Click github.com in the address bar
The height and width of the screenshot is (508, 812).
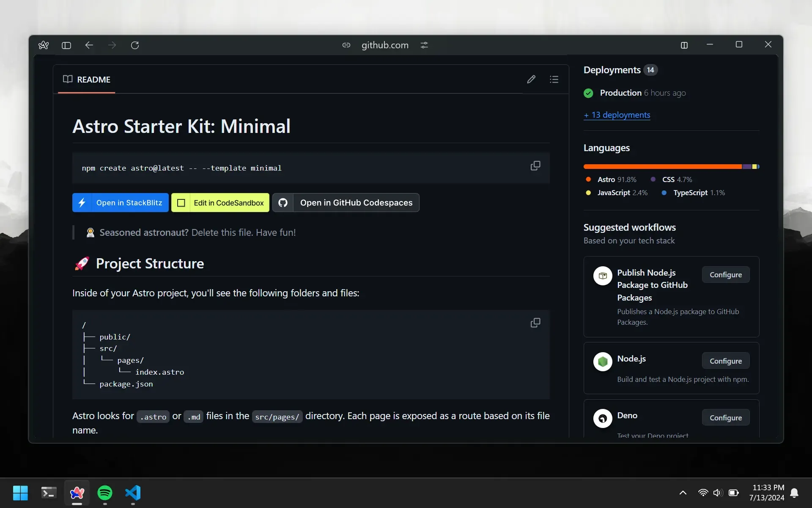385,45
